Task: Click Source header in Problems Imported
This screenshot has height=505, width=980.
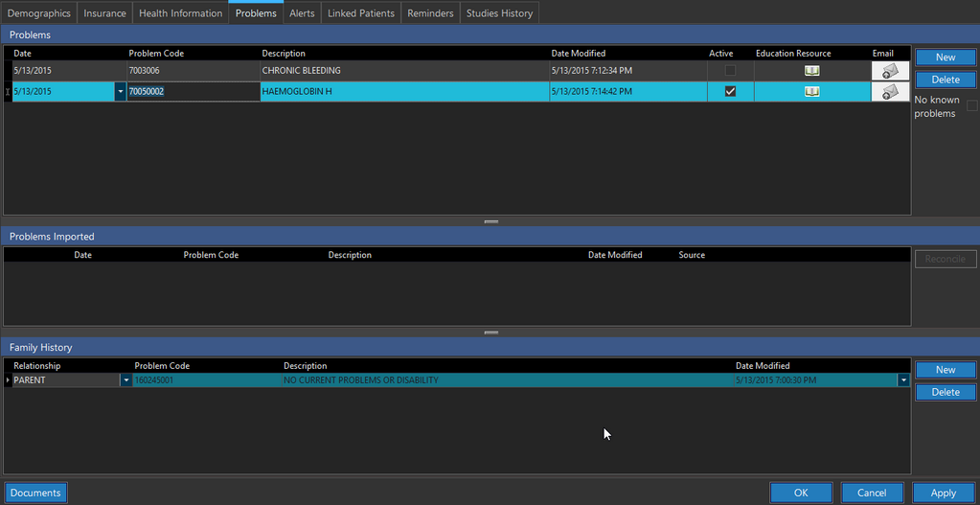Action: pos(692,255)
